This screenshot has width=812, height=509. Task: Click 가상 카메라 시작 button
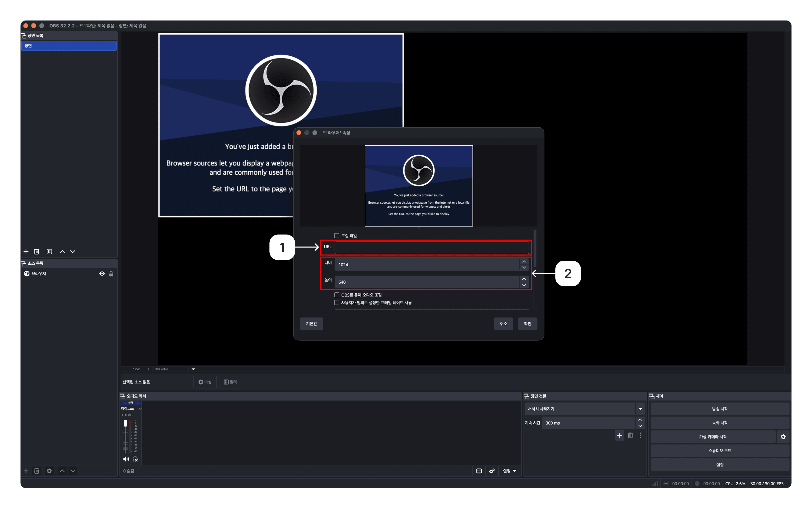click(x=713, y=437)
